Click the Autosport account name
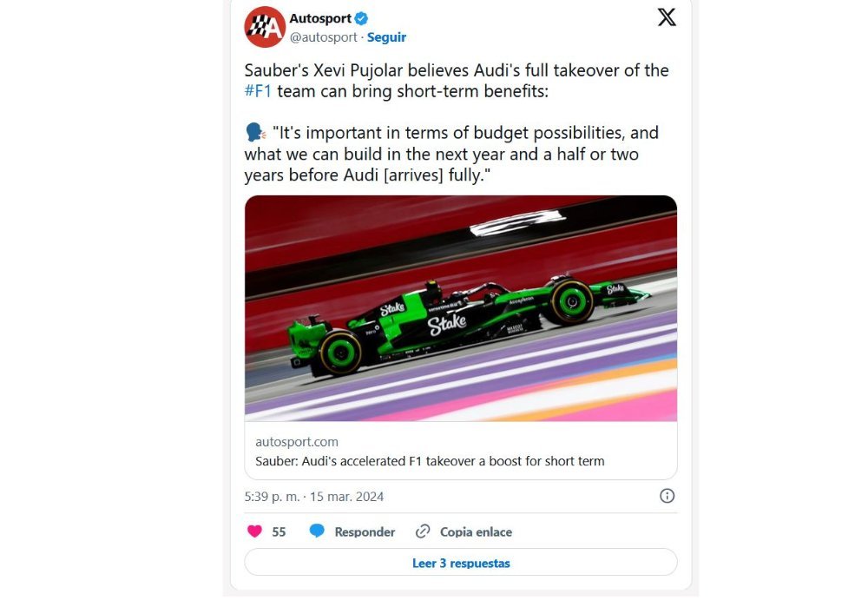868x607 pixels. click(320, 18)
